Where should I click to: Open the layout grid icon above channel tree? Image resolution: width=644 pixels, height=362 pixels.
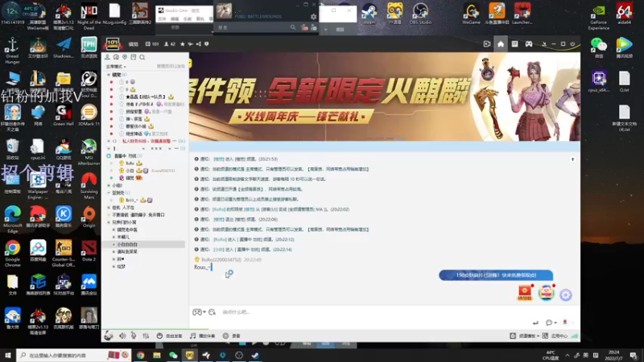134,57
